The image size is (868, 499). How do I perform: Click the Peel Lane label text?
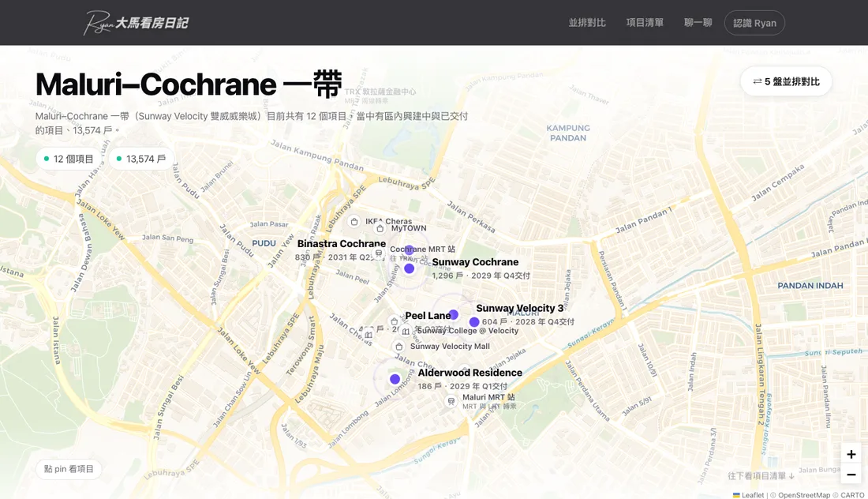pyautogui.click(x=428, y=316)
